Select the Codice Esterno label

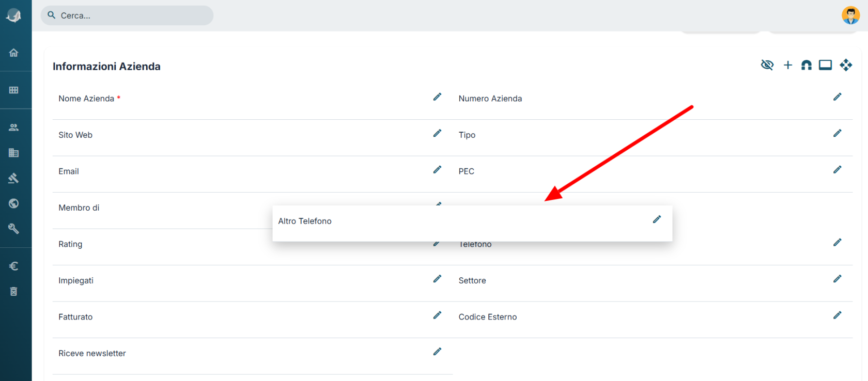pyautogui.click(x=488, y=317)
